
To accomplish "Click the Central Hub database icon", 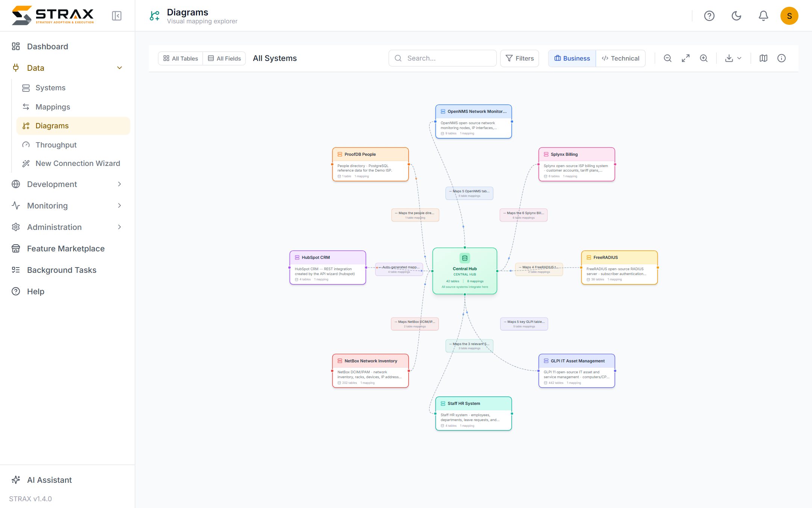I will pos(465,258).
